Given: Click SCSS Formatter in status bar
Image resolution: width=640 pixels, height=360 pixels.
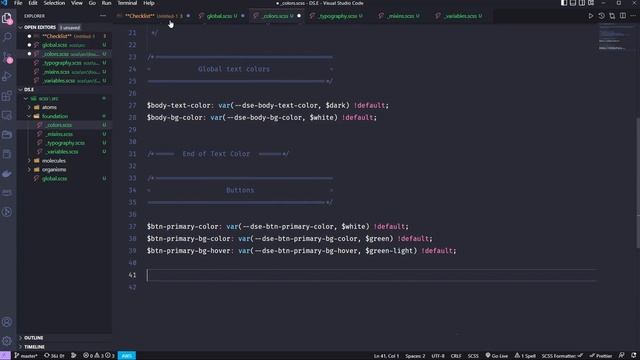Looking at the screenshot, I should point(562,356).
